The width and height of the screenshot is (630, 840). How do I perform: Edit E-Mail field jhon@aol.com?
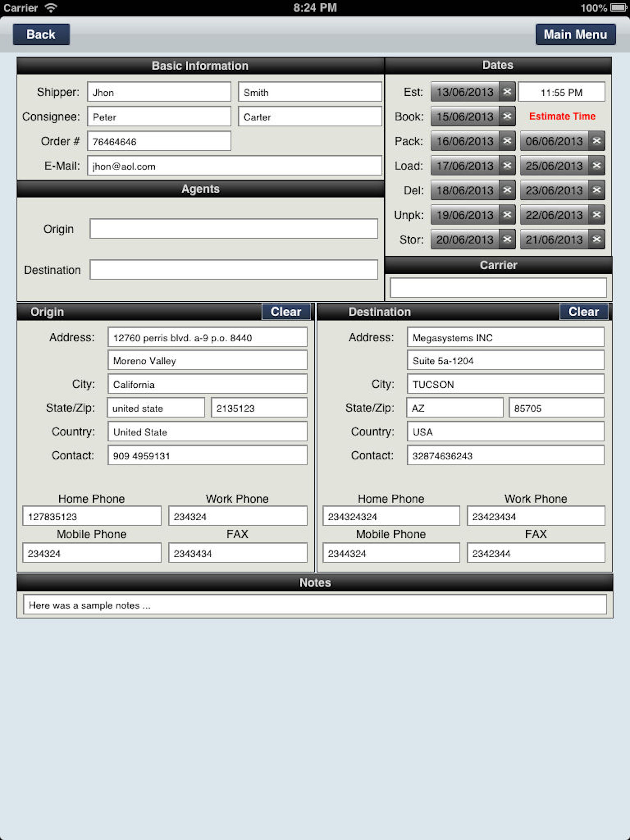point(234,165)
